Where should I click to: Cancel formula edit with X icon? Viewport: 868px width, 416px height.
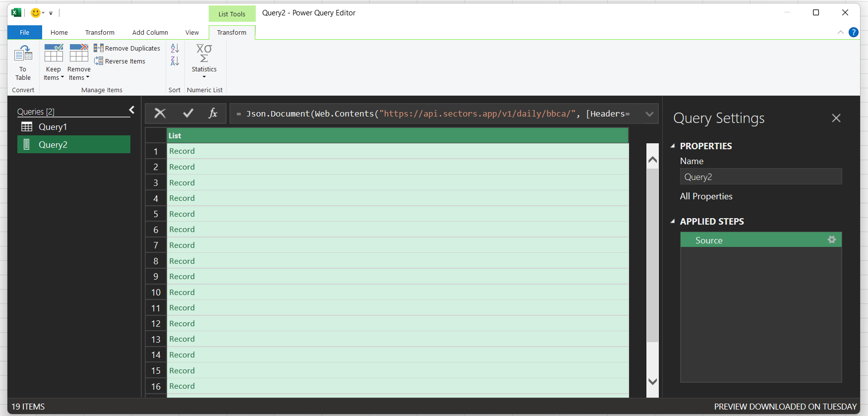pos(160,113)
